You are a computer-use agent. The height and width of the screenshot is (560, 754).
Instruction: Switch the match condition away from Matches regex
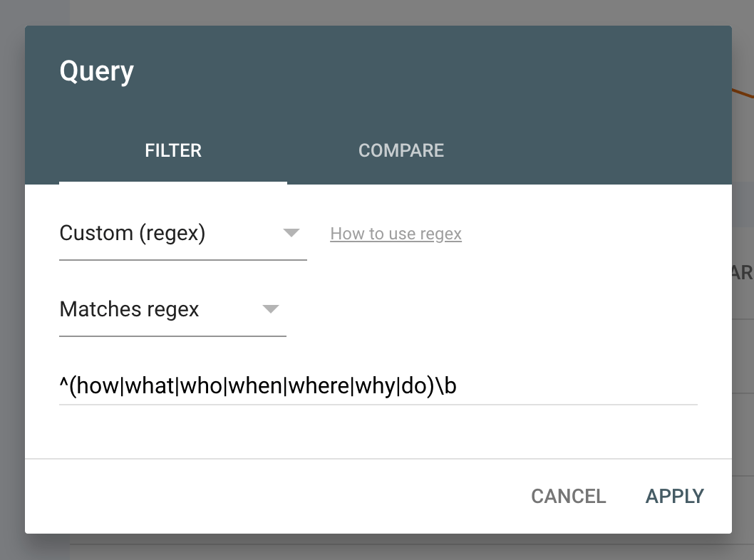171,310
